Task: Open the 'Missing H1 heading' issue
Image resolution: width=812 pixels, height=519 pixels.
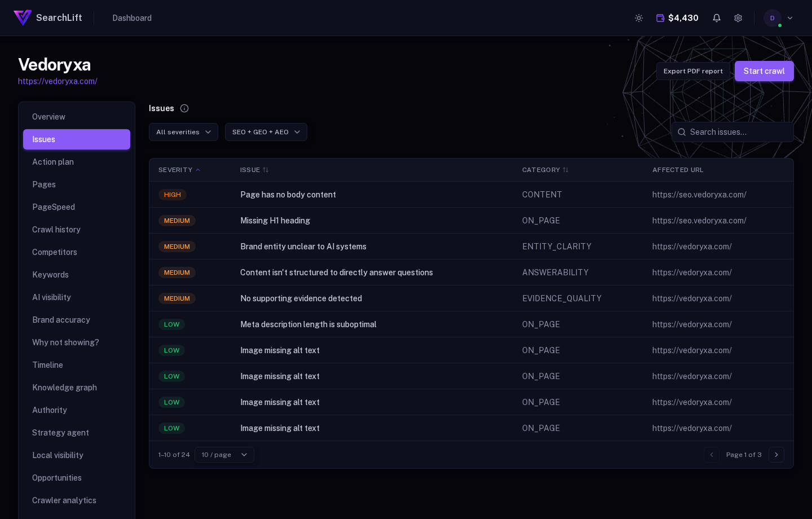Action: [x=275, y=221]
